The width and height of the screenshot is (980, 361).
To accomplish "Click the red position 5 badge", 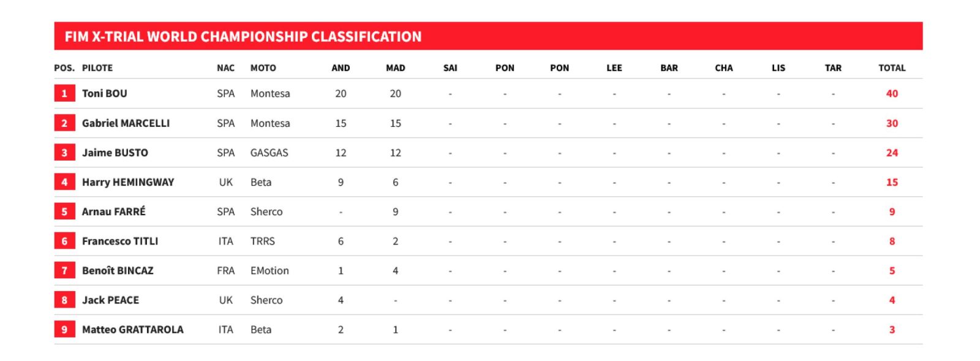I will point(64,211).
